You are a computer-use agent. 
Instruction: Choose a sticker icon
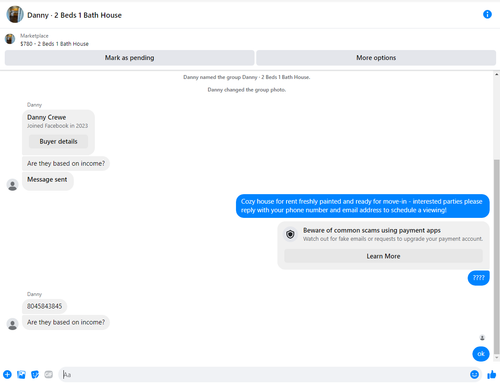35,374
